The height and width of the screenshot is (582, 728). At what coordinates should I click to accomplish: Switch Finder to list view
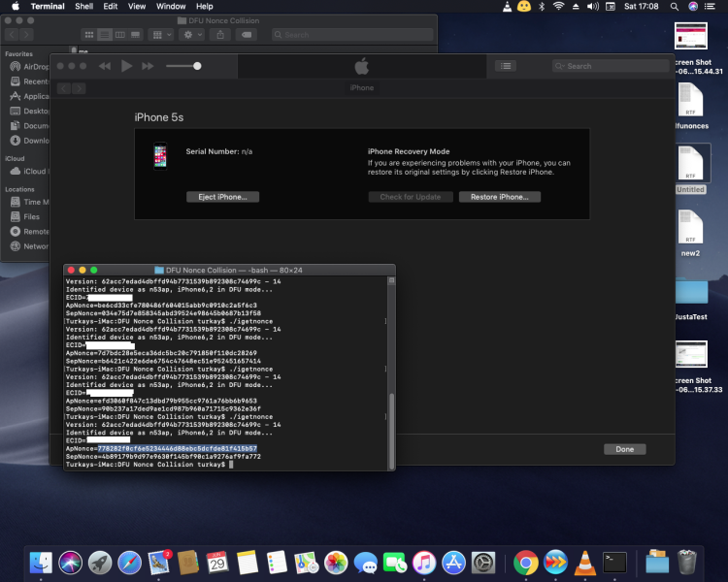105,35
